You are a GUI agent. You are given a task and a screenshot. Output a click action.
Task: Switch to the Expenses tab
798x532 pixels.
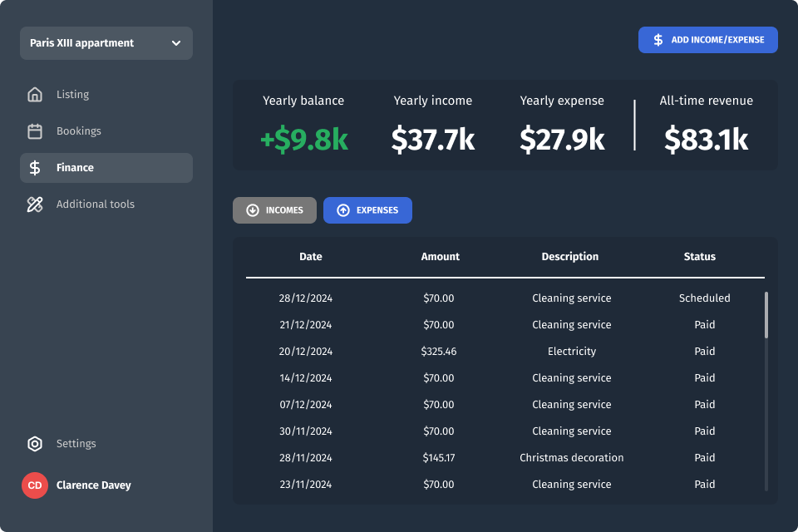click(367, 210)
